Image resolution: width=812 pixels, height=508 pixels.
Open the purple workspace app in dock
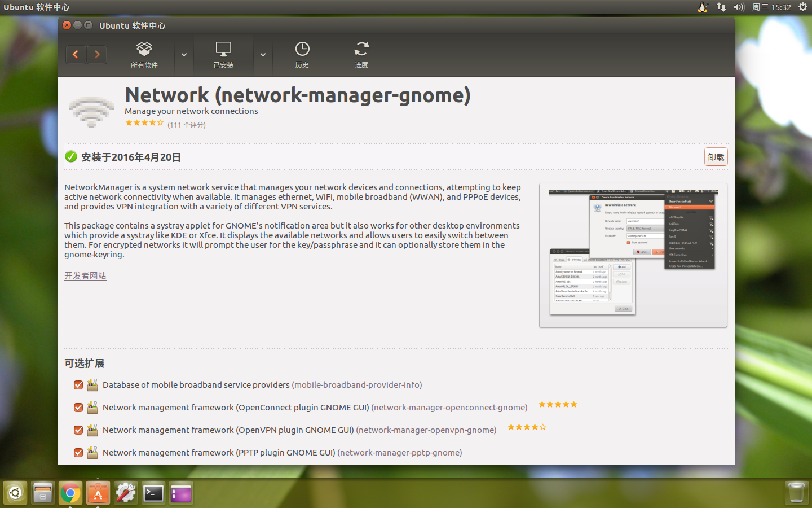[x=181, y=493]
